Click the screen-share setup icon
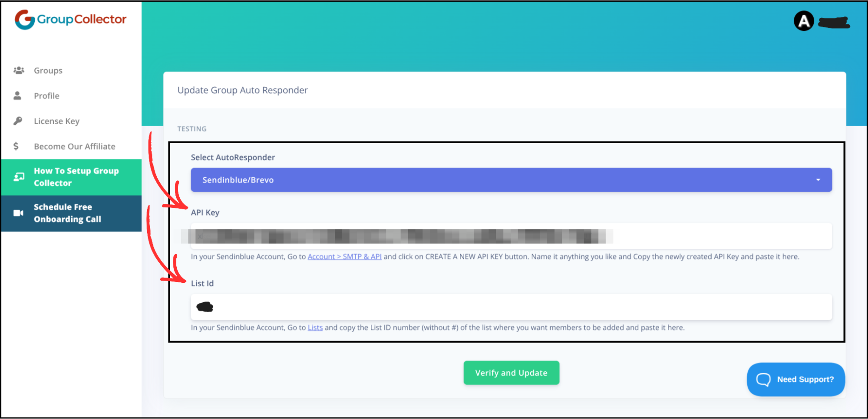Screen dimensions: 868x419 click(x=19, y=177)
